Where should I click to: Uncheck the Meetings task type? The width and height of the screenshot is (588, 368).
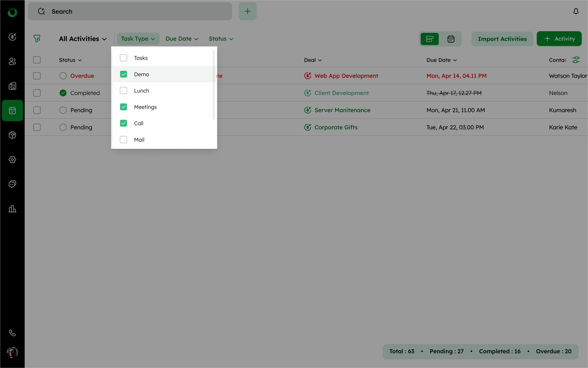click(123, 107)
